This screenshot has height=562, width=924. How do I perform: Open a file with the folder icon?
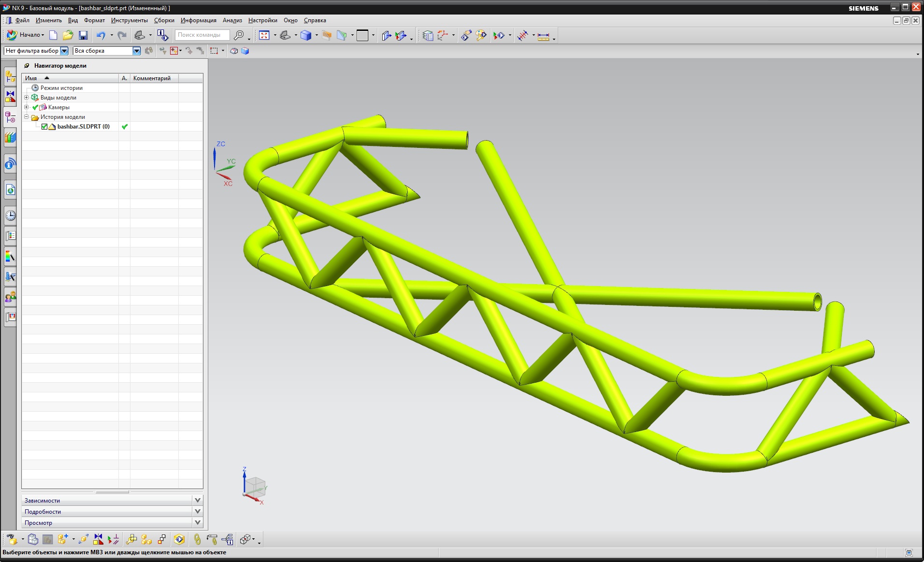(x=68, y=35)
